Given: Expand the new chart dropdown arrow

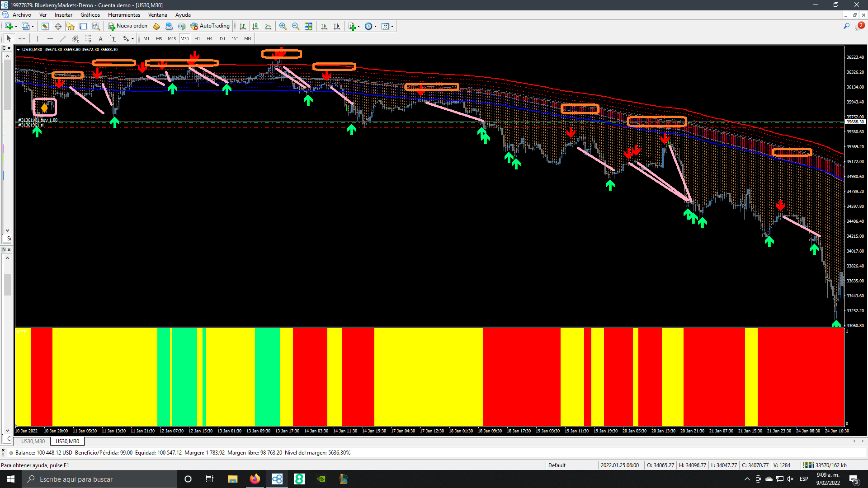Looking at the screenshot, I should [16, 27].
